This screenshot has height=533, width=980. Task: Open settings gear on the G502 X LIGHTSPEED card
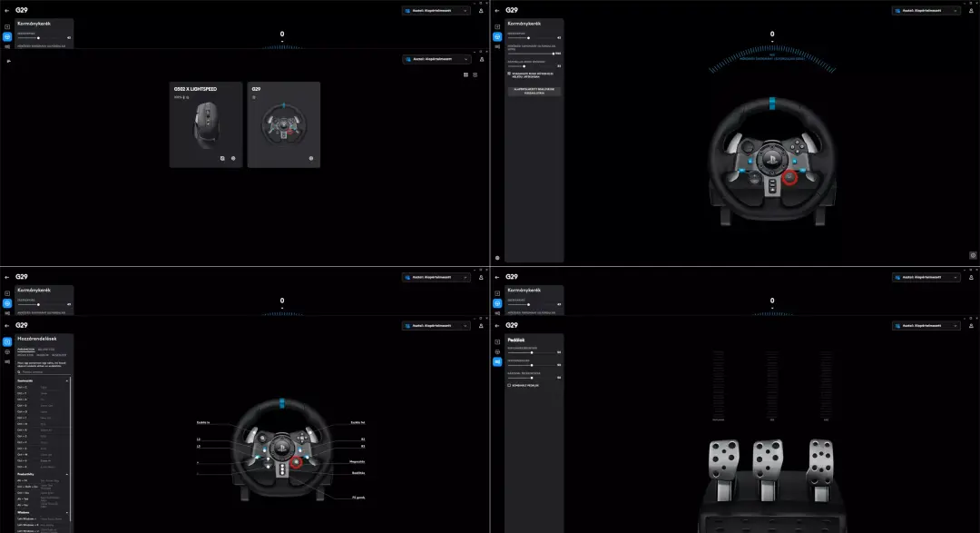[x=233, y=158]
